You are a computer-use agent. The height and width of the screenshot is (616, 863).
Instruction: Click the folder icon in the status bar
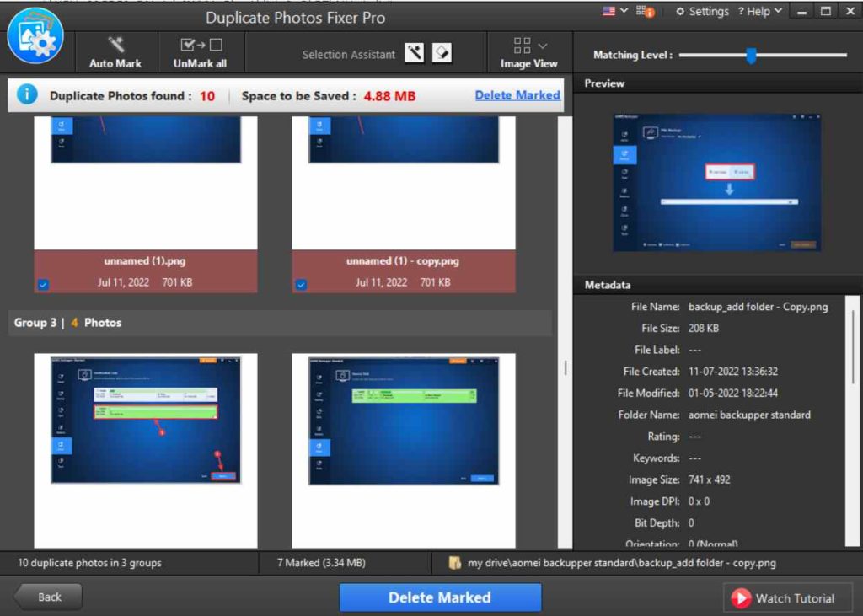pos(454,563)
